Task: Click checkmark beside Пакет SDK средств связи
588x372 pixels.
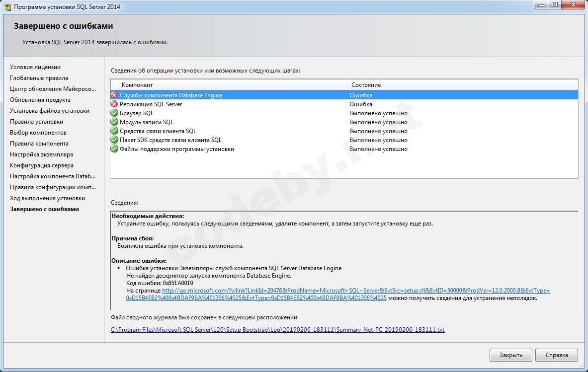Action: click(114, 140)
